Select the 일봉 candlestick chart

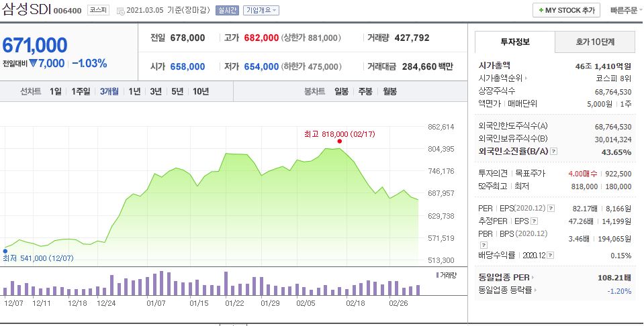(341, 91)
